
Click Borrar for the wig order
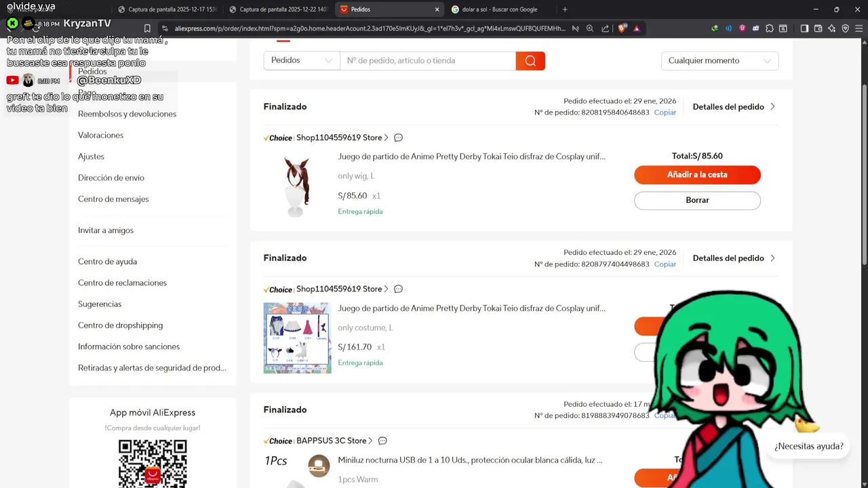click(x=697, y=201)
